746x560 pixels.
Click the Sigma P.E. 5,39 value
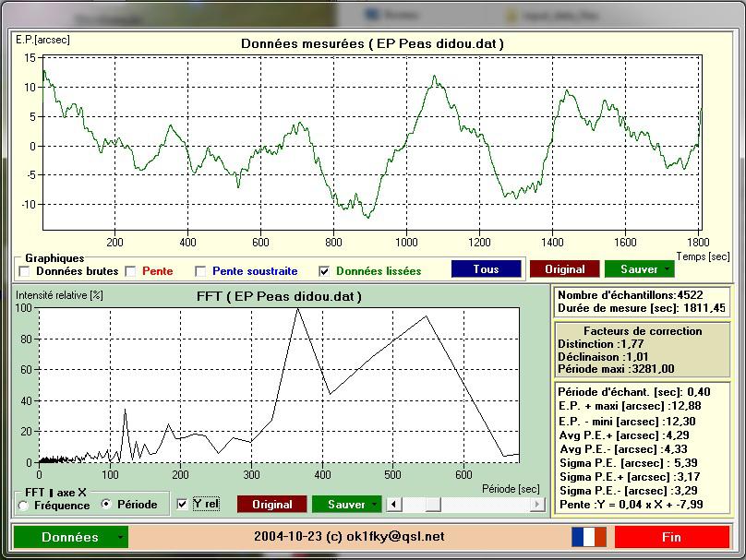click(x=629, y=463)
